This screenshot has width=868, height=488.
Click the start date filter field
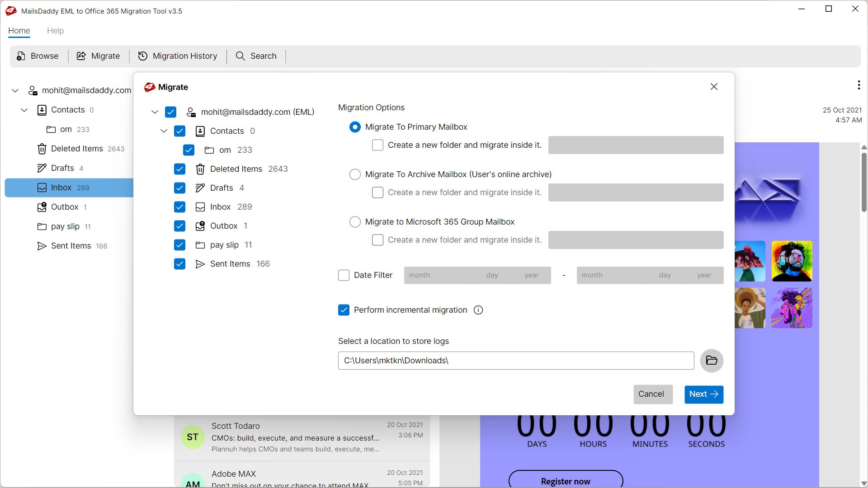(477, 275)
